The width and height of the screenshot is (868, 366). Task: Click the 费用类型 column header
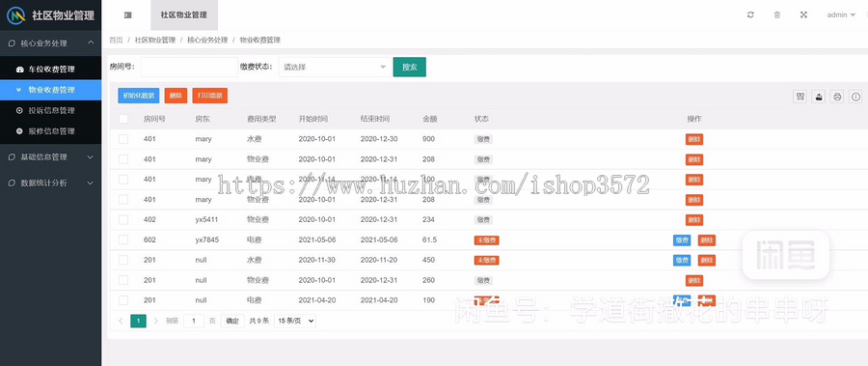coord(261,119)
